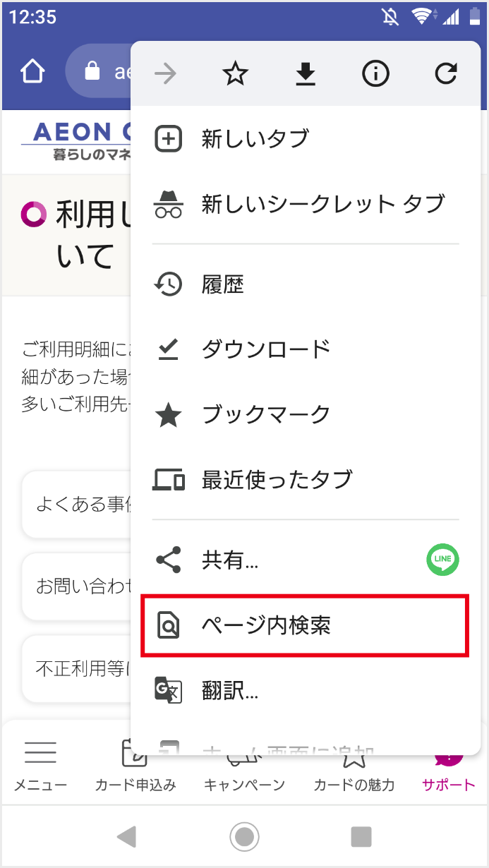The image size is (489, 868).
Task: Tap カード申込み in bottom navigation
Action: coord(135,752)
